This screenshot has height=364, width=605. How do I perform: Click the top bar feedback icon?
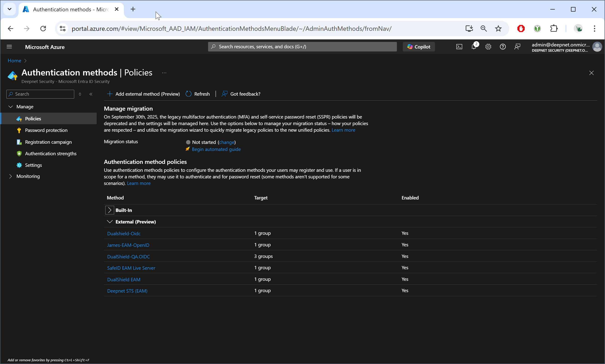[517, 47]
